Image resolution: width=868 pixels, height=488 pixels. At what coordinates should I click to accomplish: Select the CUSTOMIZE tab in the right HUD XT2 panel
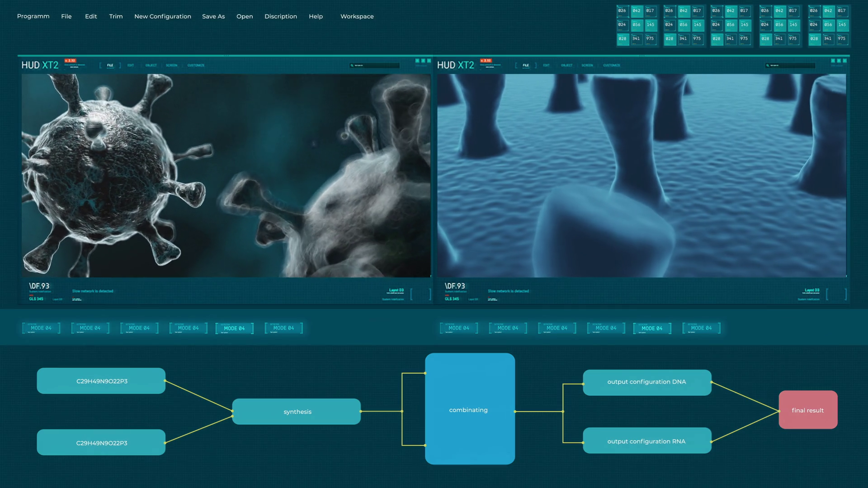click(611, 66)
